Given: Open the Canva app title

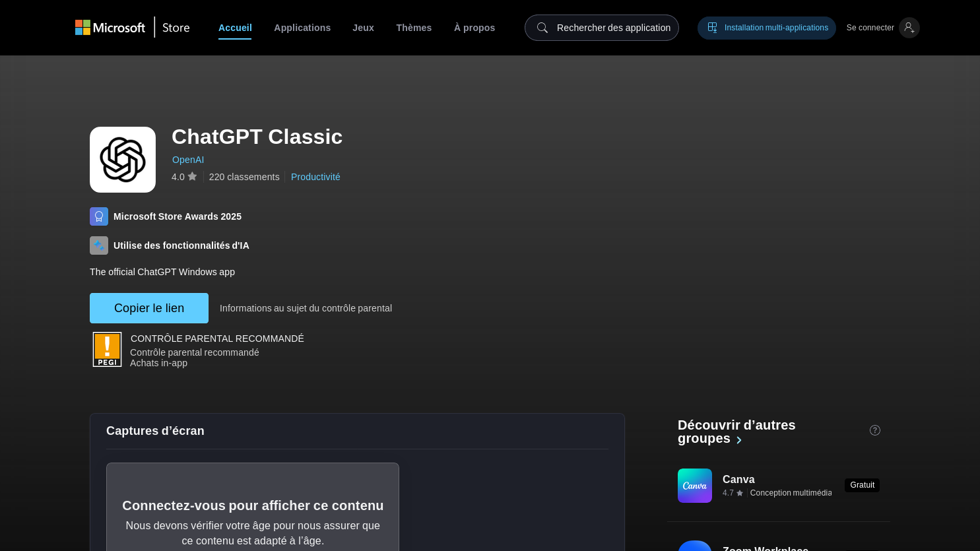Looking at the screenshot, I should pos(738,479).
